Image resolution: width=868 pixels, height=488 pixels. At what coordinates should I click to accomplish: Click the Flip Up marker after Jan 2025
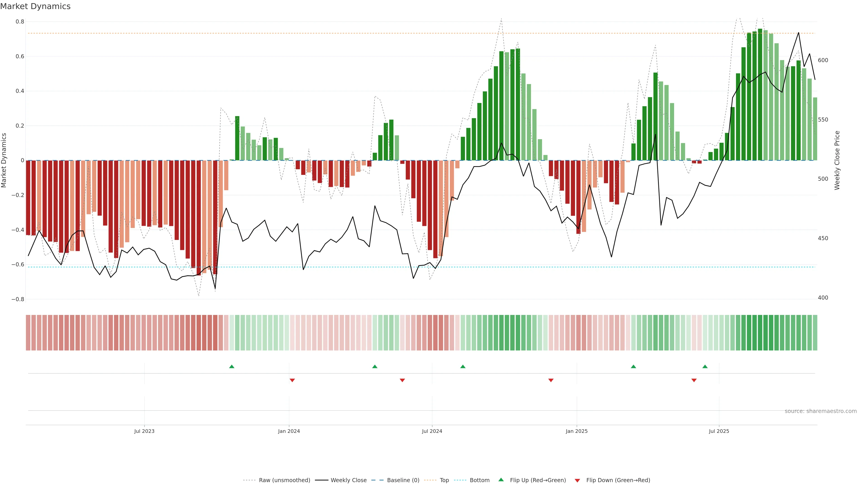click(x=633, y=366)
